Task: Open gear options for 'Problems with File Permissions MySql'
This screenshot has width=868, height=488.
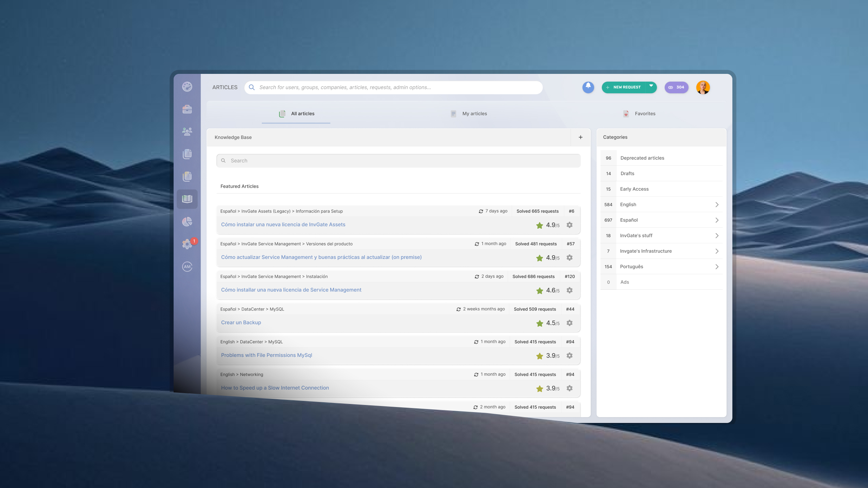Action: [570, 355]
